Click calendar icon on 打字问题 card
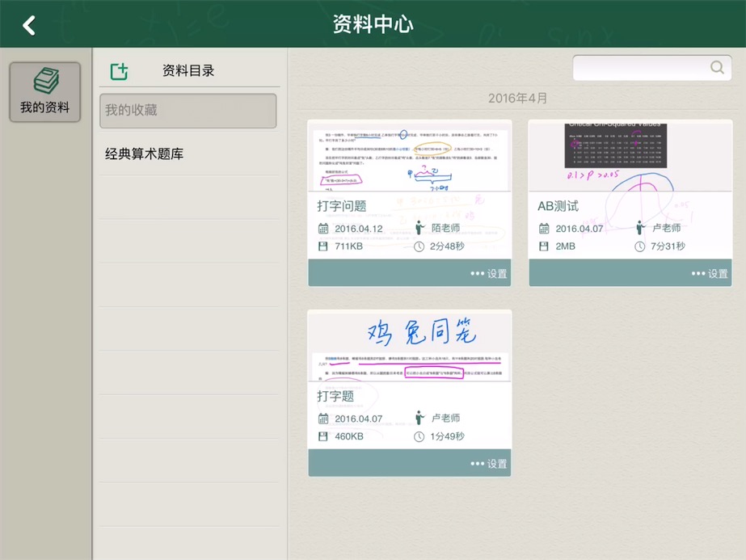 323,229
